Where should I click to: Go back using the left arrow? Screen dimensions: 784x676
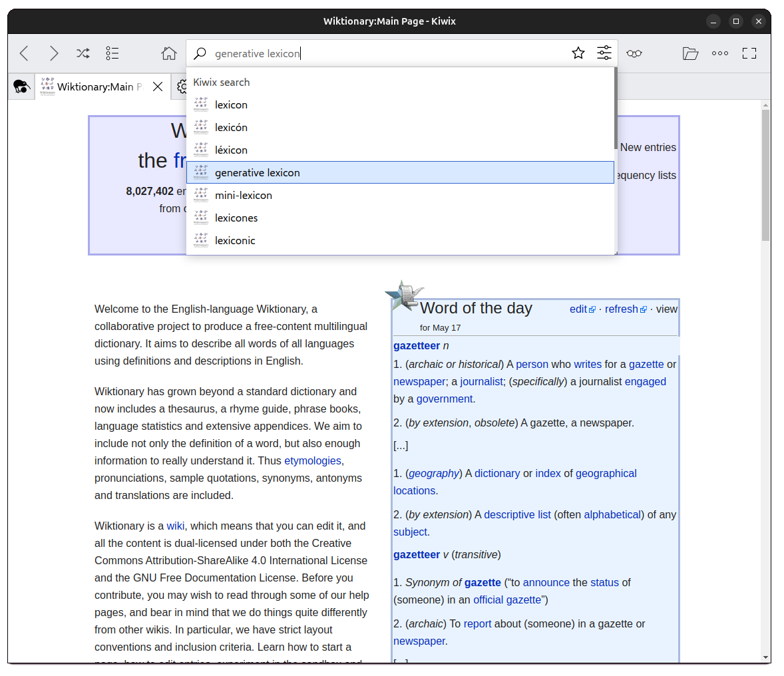point(25,53)
